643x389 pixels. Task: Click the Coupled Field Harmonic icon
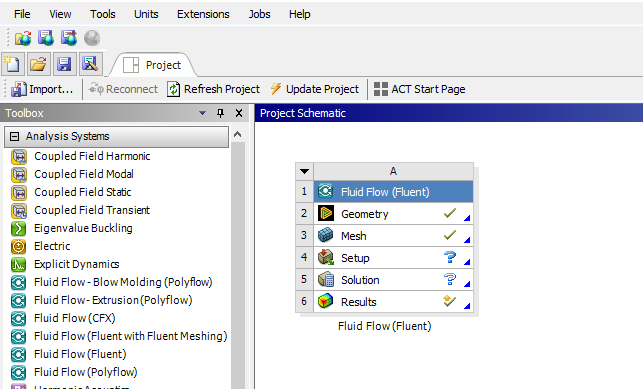[18, 157]
